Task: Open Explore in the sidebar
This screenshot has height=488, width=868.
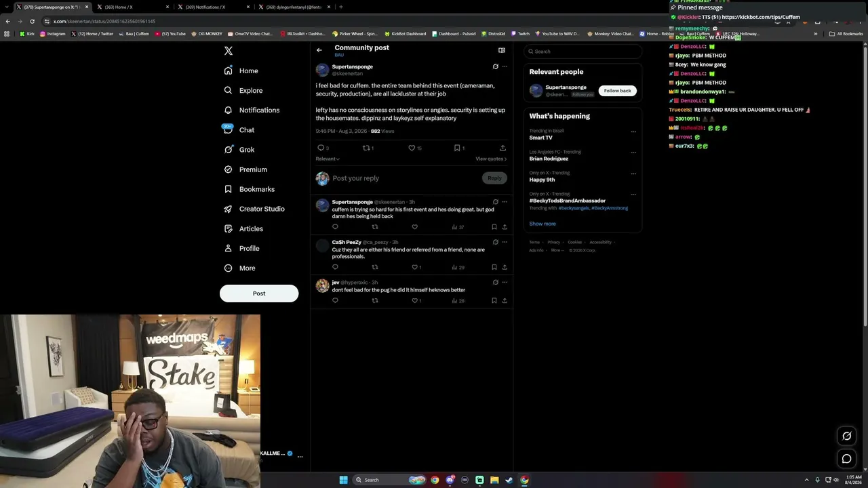Action: coord(243,90)
